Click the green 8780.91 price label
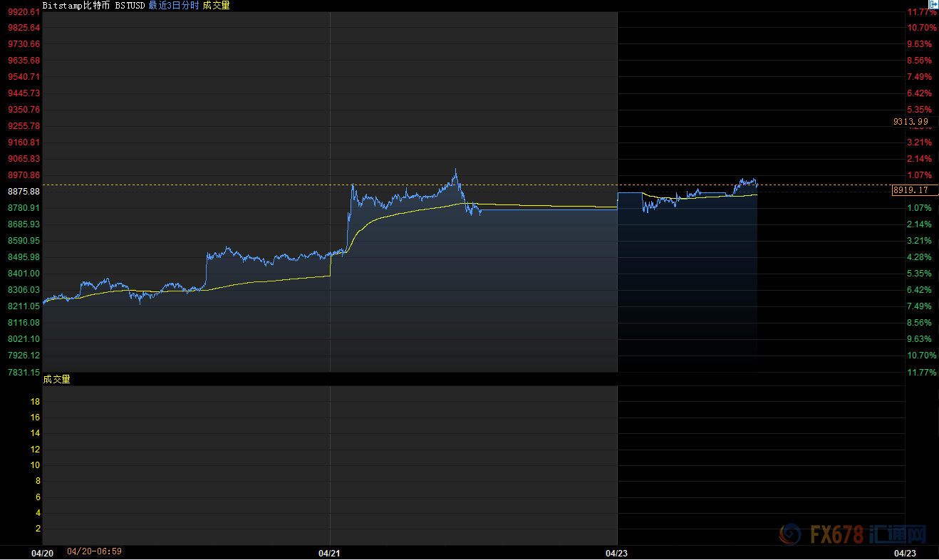939x560 pixels. [24, 208]
